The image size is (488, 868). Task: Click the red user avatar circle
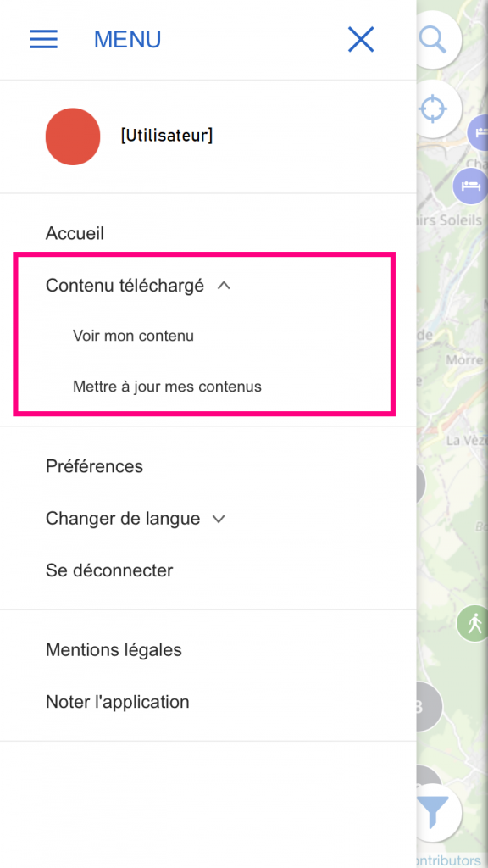point(73,136)
